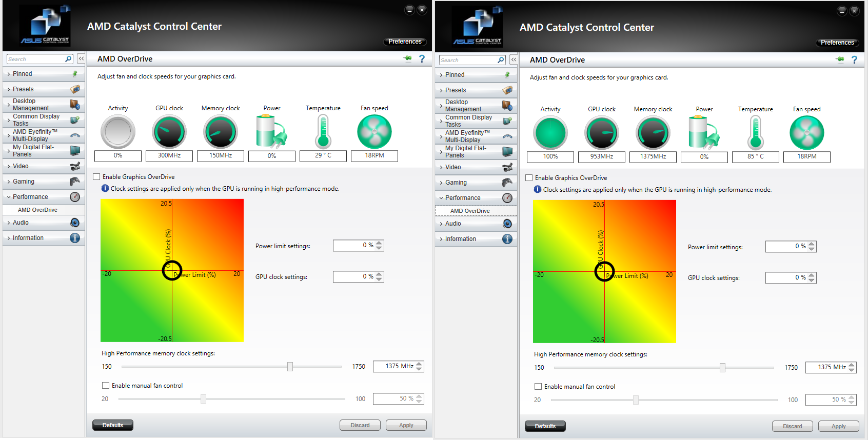Click the power/clock graph marker in left window
Image resolution: width=868 pixels, height=440 pixels.
click(172, 270)
